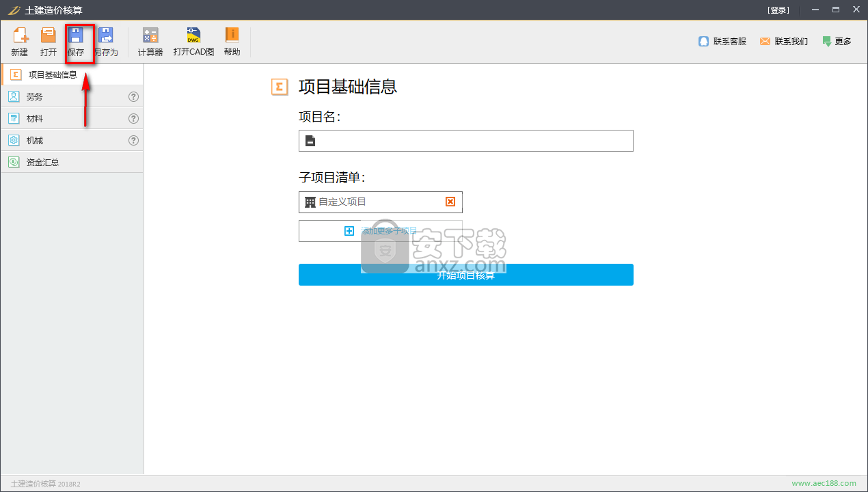Show help for 机械 question mark

point(134,141)
